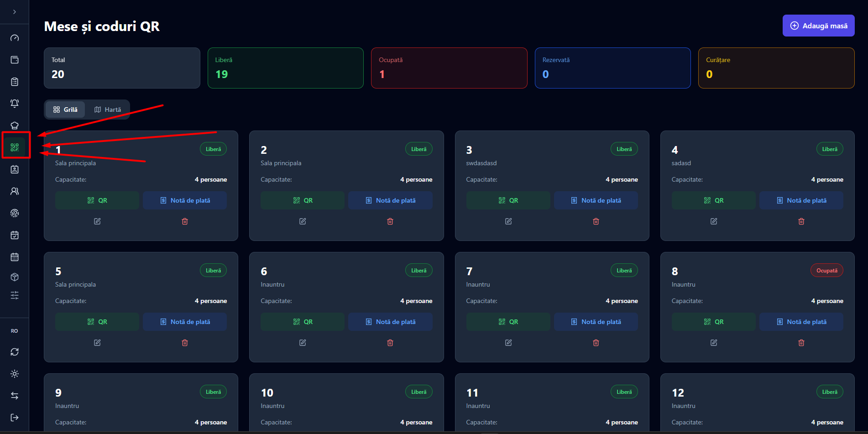Click the logout icon at sidebar bottom
The image size is (868, 434).
point(15,418)
